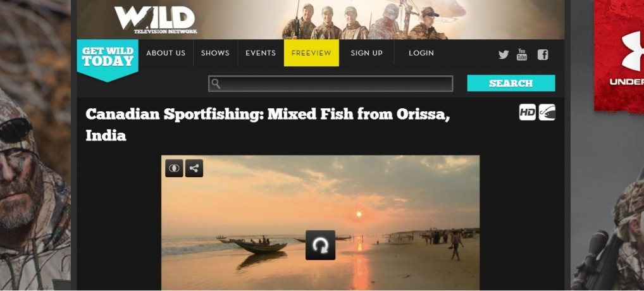Open the Events menu item
This screenshot has width=644, height=291.
[261, 53]
